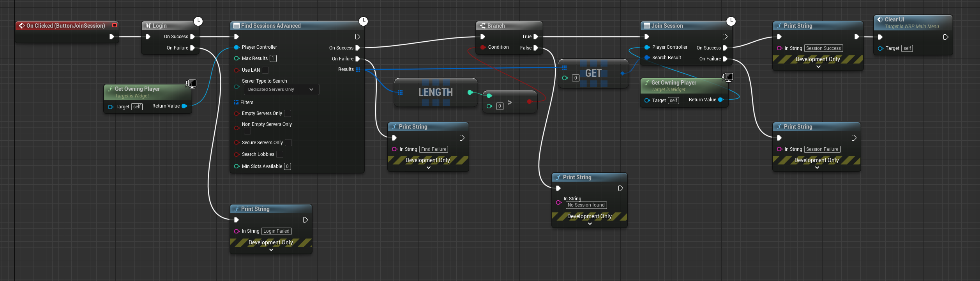Expand the Find Failure Print String node
The image size is (980, 281).
429,168
